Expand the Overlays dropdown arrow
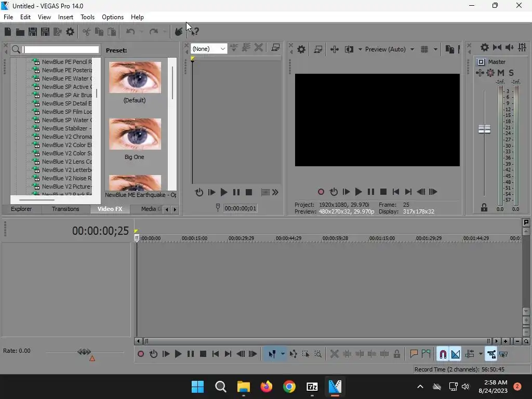Viewport: 532px width, 399px height. (x=435, y=49)
